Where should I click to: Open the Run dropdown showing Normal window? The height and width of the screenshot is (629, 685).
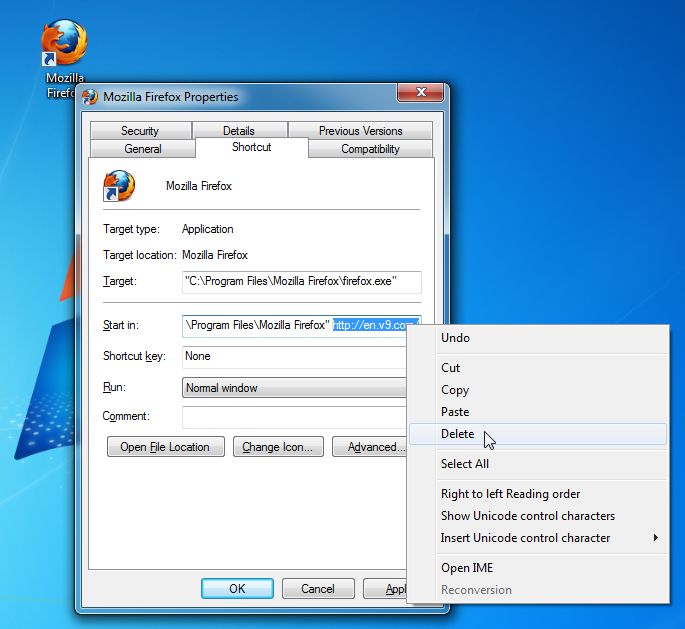pyautogui.click(x=294, y=387)
